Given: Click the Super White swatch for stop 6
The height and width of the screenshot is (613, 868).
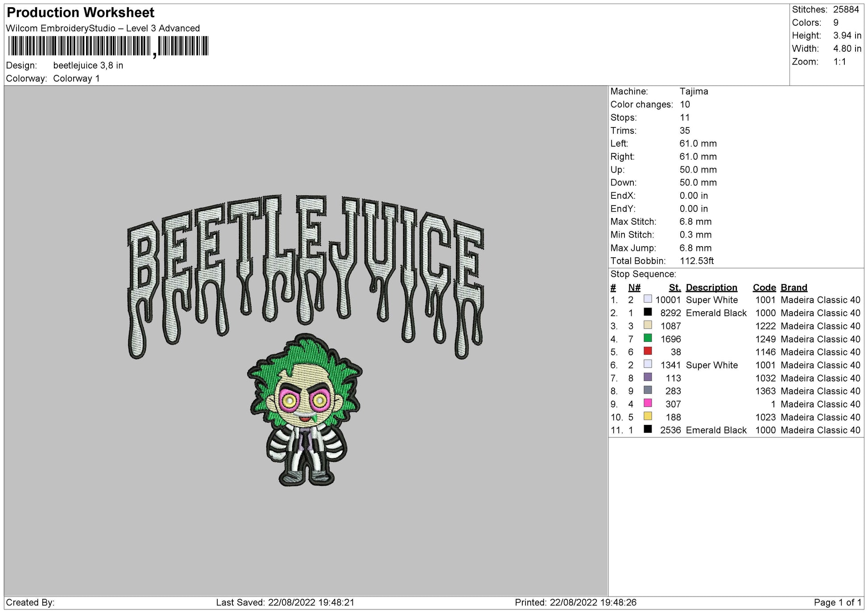Looking at the screenshot, I should pyautogui.click(x=648, y=364).
